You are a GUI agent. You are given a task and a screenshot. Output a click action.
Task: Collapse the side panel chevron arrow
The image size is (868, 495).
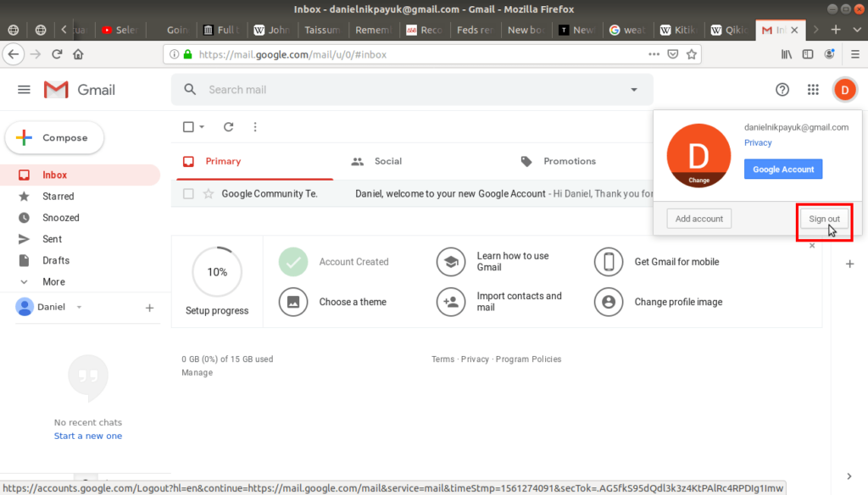[849, 476]
